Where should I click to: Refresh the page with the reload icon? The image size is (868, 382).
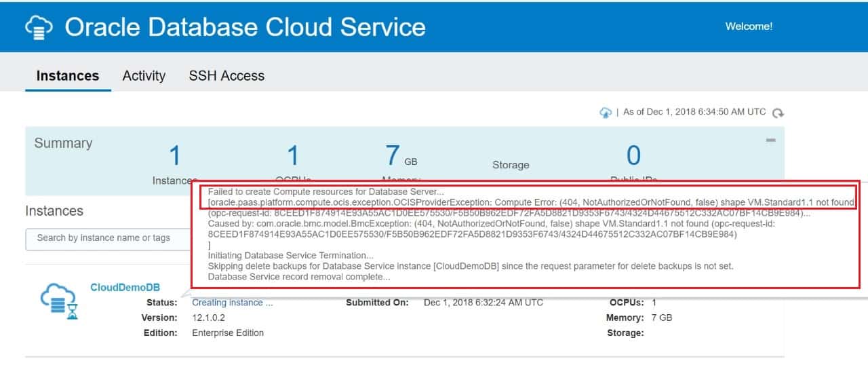(778, 113)
